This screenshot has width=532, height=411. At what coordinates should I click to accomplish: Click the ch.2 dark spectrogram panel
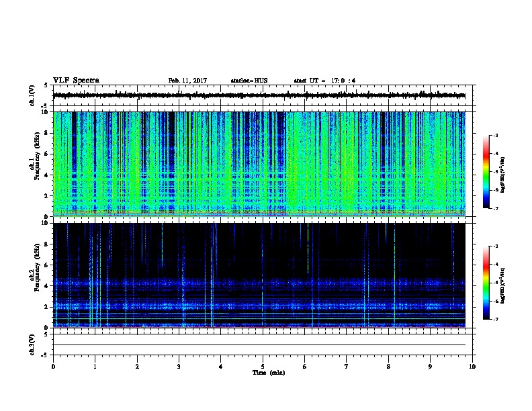(x=259, y=275)
